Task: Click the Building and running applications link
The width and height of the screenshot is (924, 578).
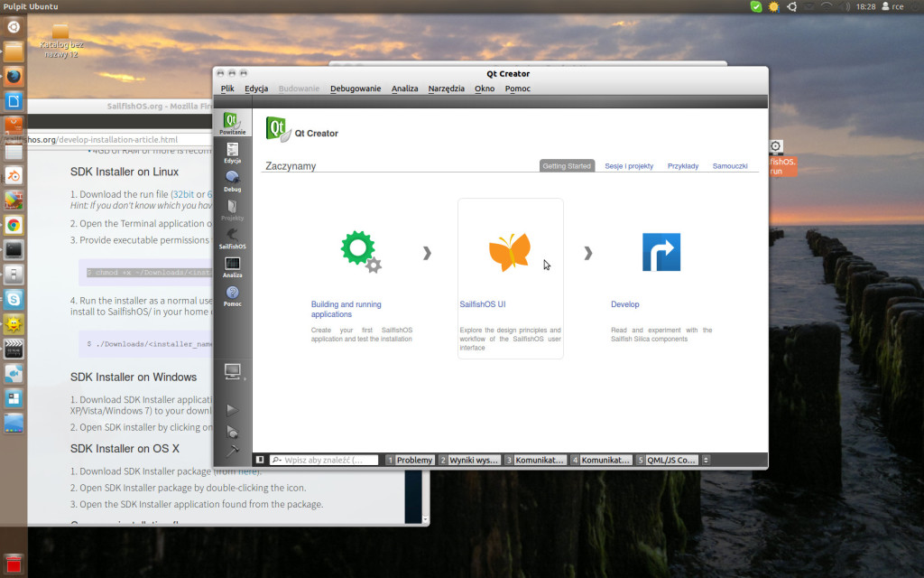Action: point(346,309)
